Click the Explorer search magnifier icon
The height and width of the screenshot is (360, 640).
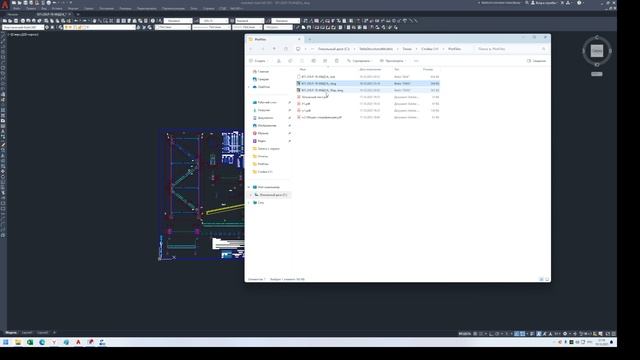[x=544, y=49]
